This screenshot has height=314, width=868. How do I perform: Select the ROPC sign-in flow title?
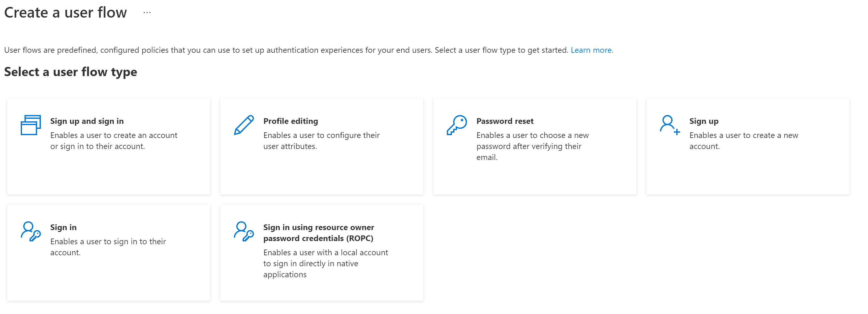[x=318, y=233]
